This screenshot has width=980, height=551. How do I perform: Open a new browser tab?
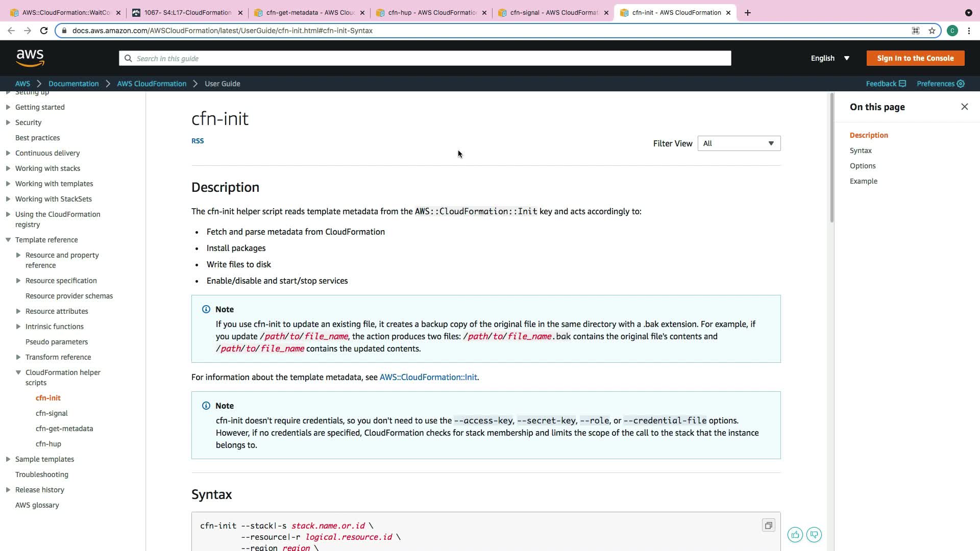748,13
